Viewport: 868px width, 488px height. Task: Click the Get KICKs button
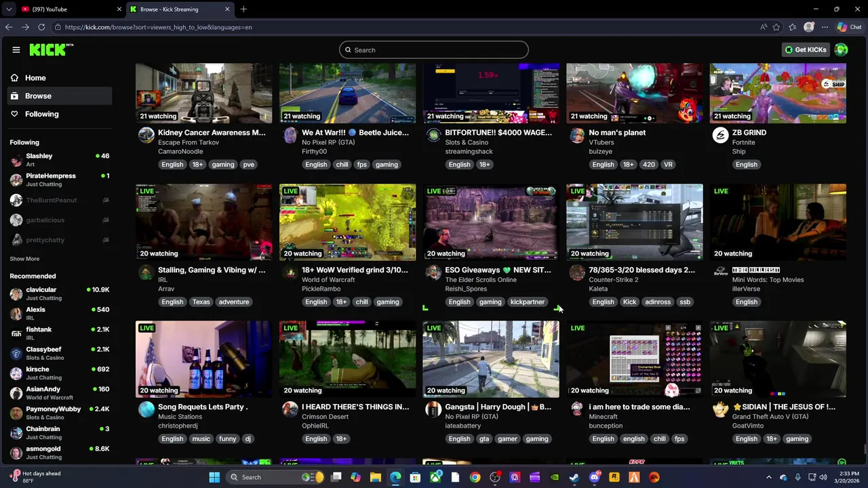coord(806,49)
